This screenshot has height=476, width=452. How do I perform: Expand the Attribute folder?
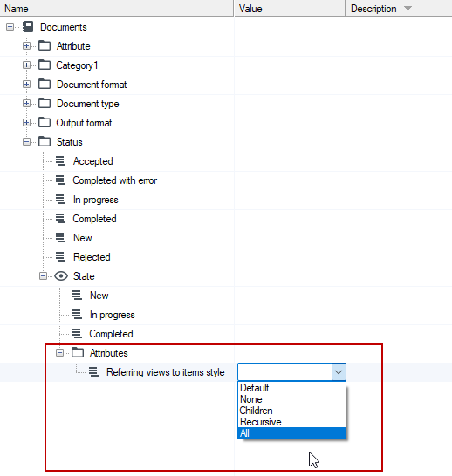tap(26, 46)
